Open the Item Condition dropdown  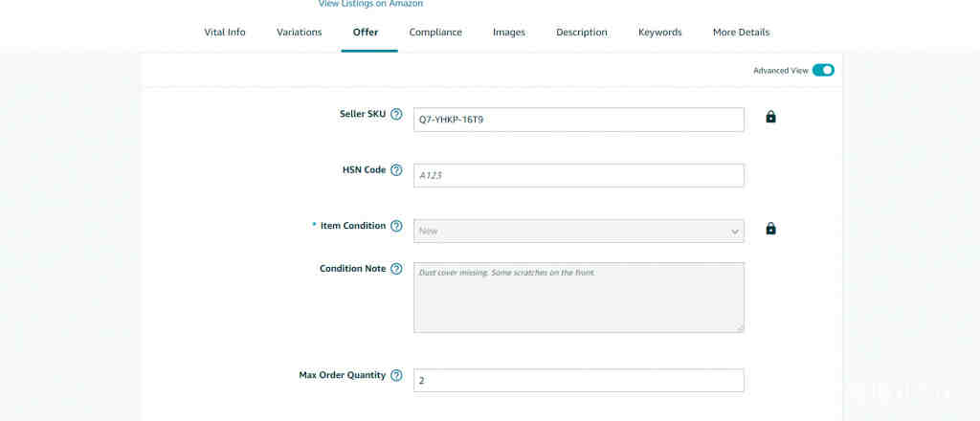tap(579, 231)
